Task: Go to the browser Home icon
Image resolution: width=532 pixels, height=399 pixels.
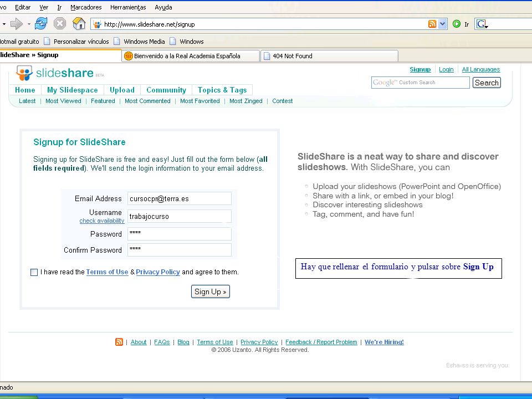Action: [x=79, y=24]
